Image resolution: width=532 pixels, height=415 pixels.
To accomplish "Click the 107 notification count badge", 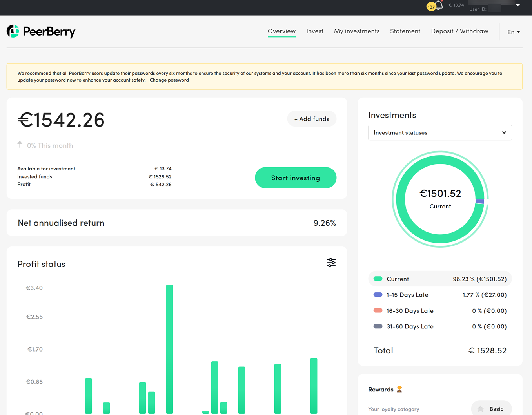I will 431,7.
